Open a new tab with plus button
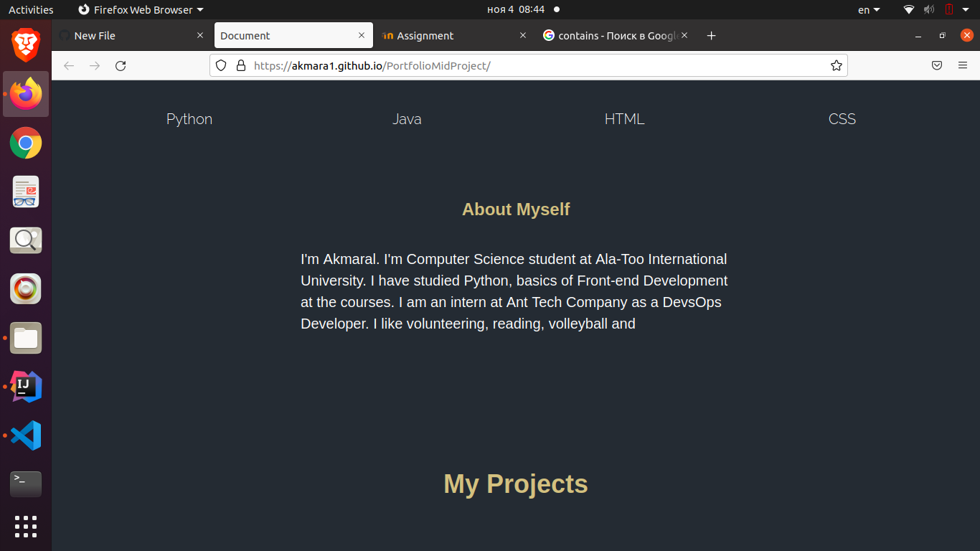 [711, 36]
